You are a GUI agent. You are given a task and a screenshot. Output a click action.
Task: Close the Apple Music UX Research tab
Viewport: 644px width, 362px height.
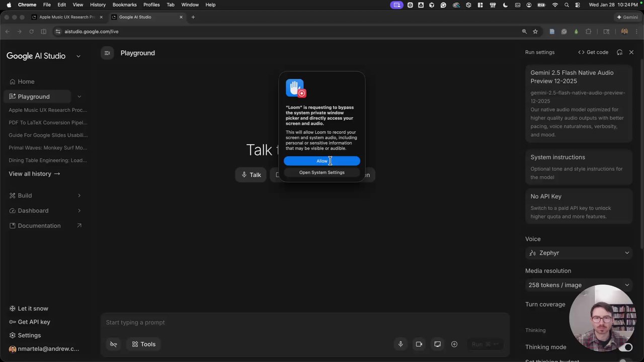coord(101,17)
